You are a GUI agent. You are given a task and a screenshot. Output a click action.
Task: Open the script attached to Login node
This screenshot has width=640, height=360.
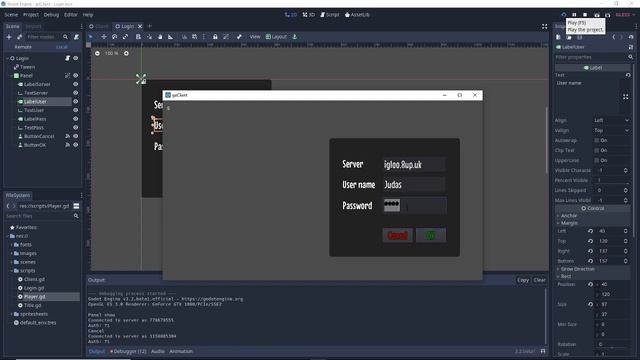[x=68, y=58]
